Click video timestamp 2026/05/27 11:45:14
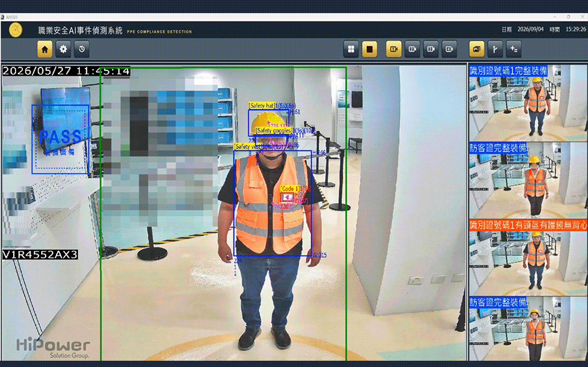The width and height of the screenshot is (588, 367). coord(67,71)
